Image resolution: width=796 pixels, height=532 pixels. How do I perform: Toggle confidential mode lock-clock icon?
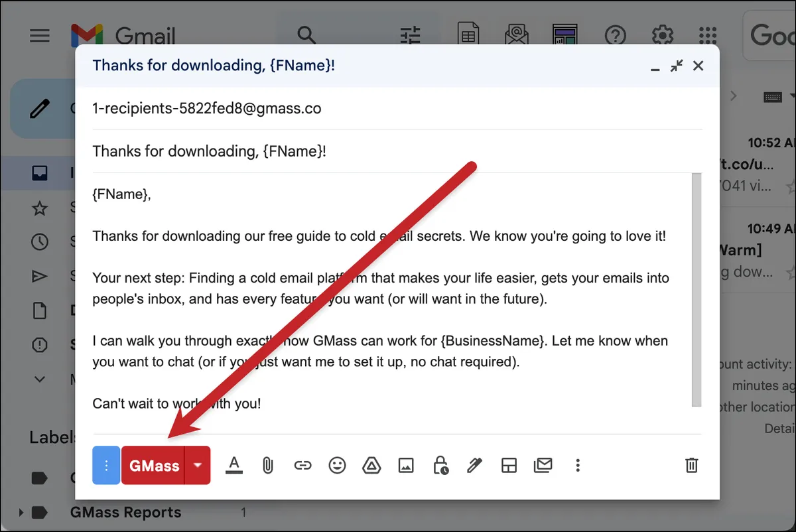click(440, 466)
